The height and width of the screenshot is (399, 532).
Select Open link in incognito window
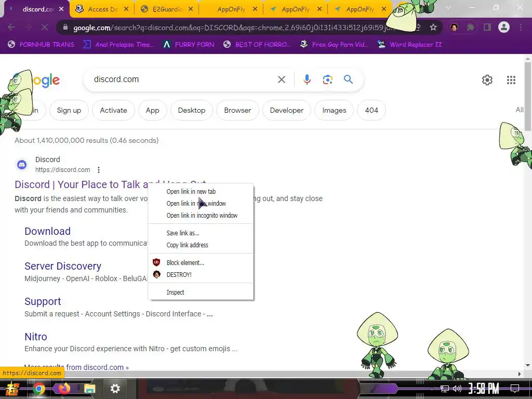point(201,215)
